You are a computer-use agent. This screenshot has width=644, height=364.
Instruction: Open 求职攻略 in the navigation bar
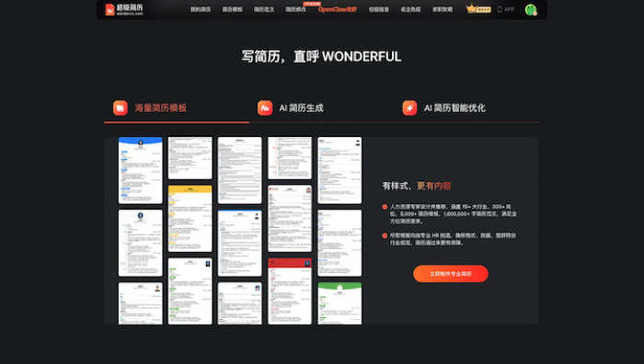click(x=443, y=9)
